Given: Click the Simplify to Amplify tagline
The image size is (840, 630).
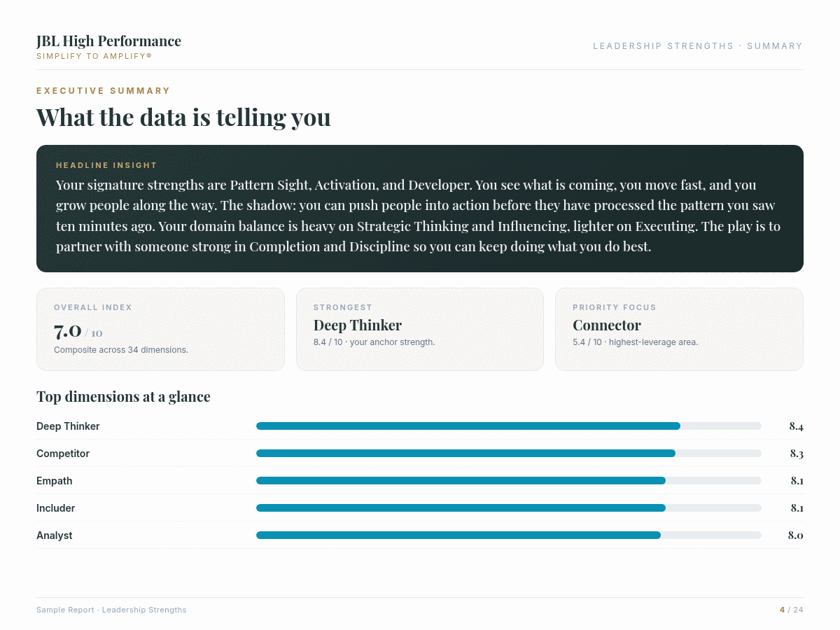Looking at the screenshot, I should click(x=94, y=56).
